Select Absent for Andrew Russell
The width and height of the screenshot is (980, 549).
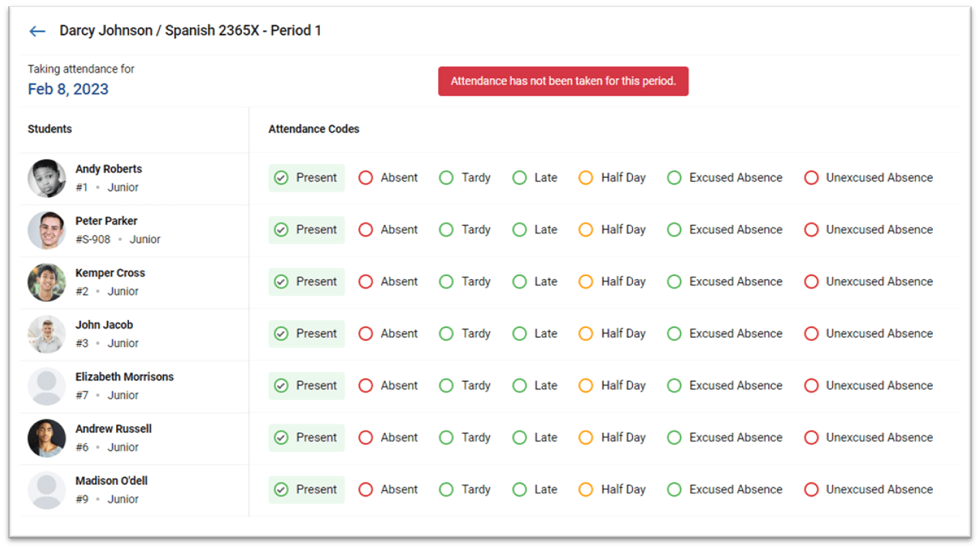[x=366, y=438]
